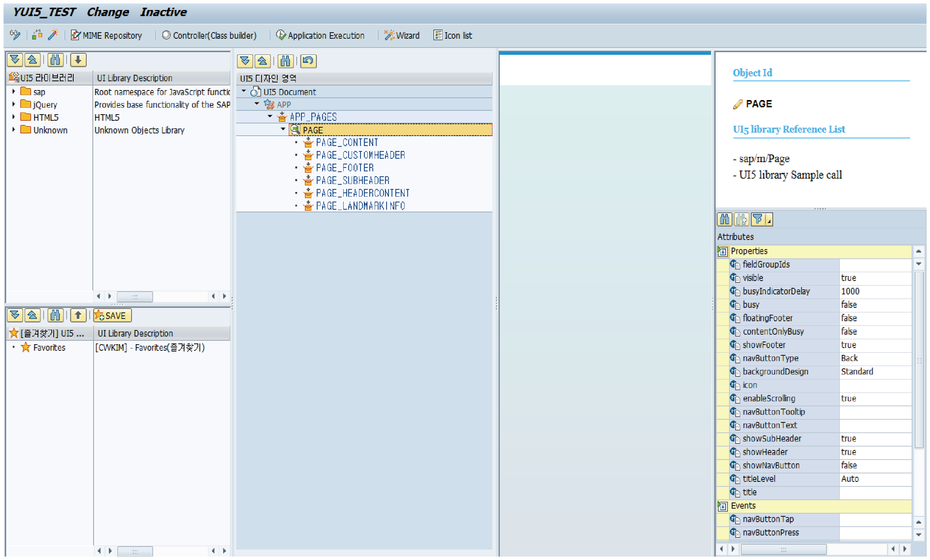The width and height of the screenshot is (930, 560).
Task: Click the SAVE button in the favorites panel
Action: click(x=112, y=315)
